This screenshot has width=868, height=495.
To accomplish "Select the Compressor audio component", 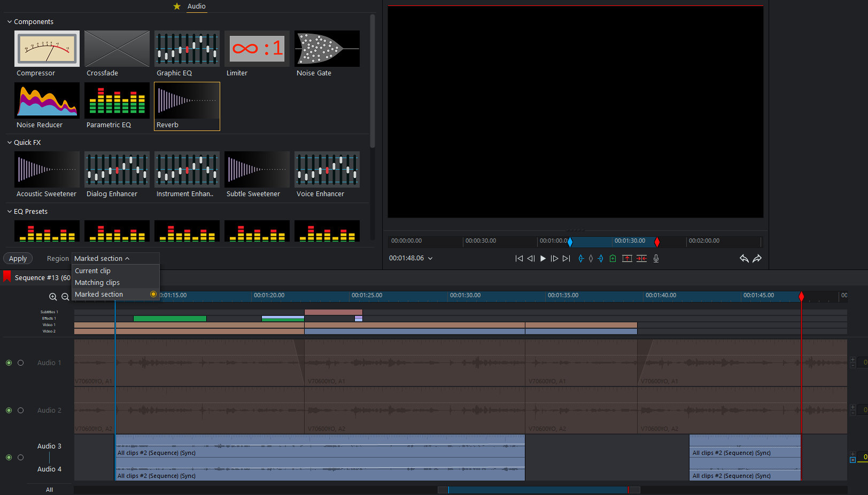I will pos(47,54).
